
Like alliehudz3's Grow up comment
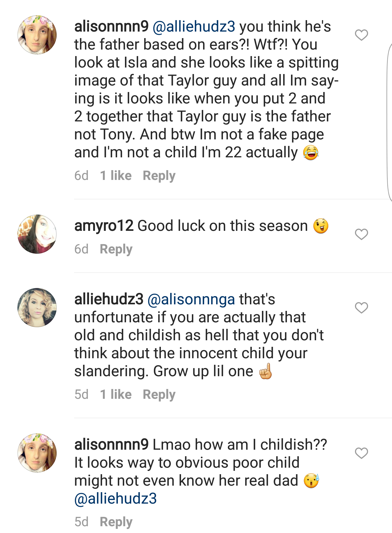[x=361, y=308]
